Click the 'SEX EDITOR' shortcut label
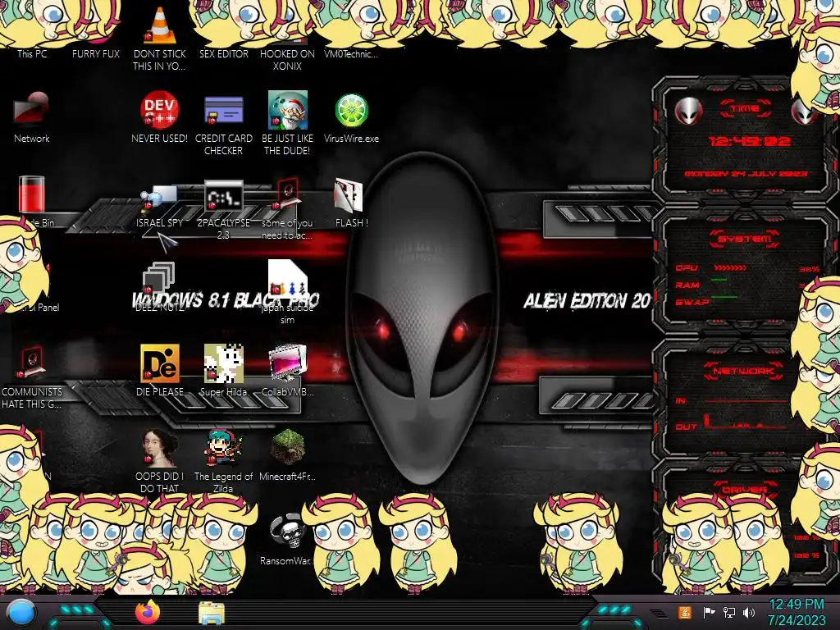Image resolution: width=840 pixels, height=630 pixels. click(x=223, y=53)
